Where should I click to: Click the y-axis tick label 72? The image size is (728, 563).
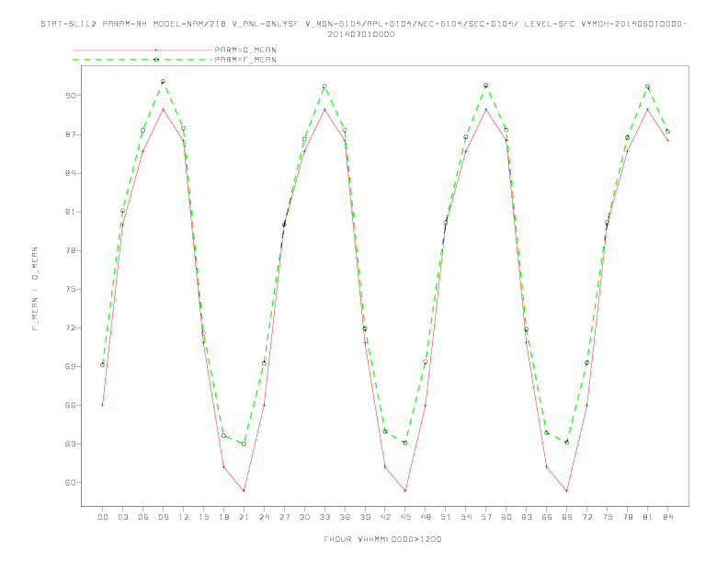tap(70, 327)
